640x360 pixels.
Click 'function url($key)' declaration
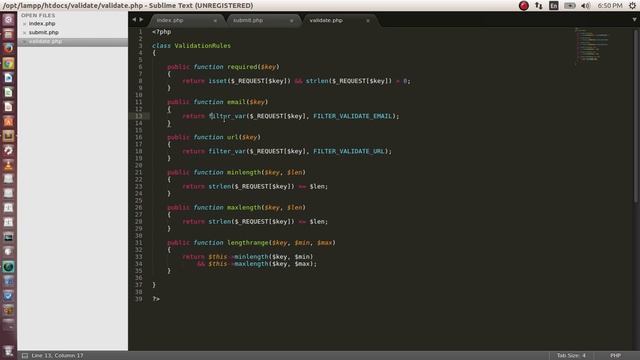(x=227, y=137)
